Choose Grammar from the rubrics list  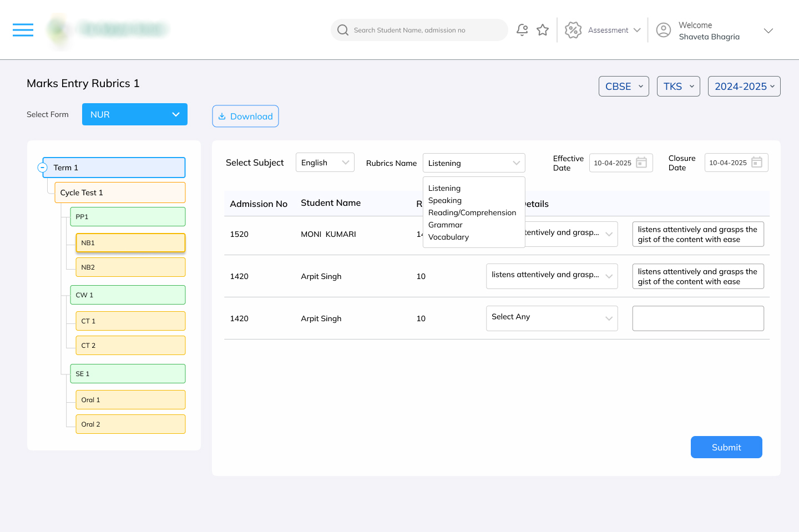click(446, 225)
